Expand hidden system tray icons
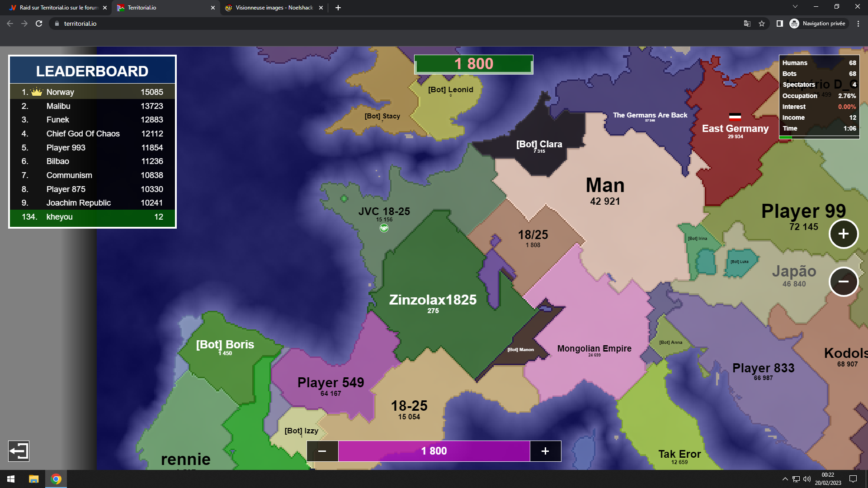Image resolution: width=868 pixels, height=488 pixels. (785, 479)
